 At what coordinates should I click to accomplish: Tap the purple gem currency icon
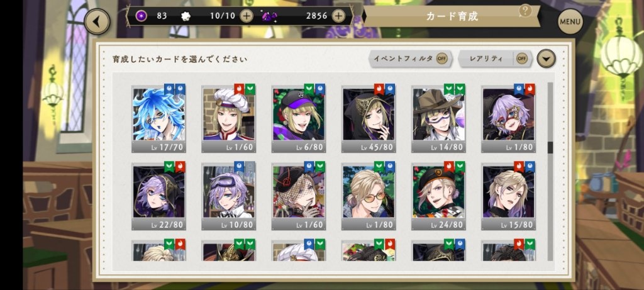pyautogui.click(x=269, y=16)
